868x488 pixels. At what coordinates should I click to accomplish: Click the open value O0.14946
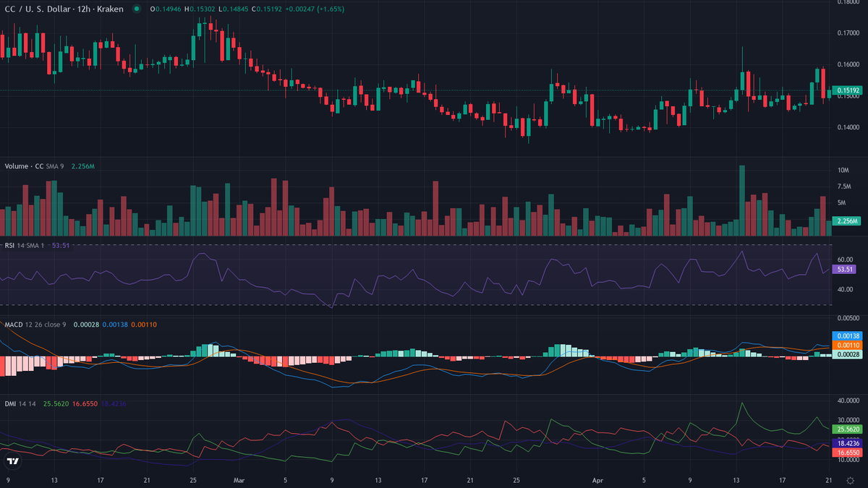(x=167, y=9)
